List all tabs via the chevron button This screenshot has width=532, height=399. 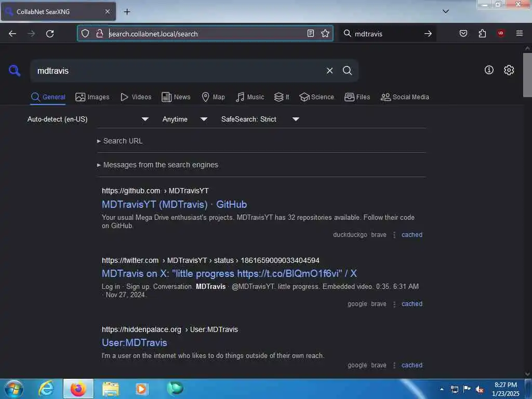coord(446,11)
